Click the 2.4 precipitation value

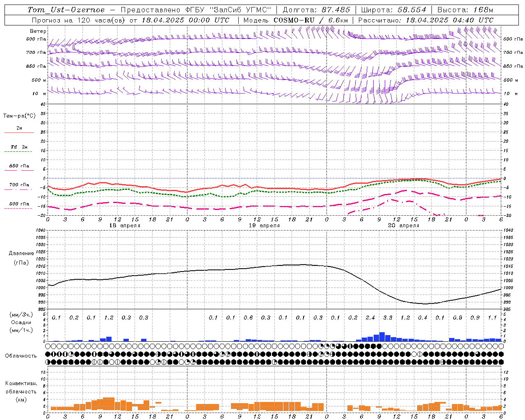(370, 318)
